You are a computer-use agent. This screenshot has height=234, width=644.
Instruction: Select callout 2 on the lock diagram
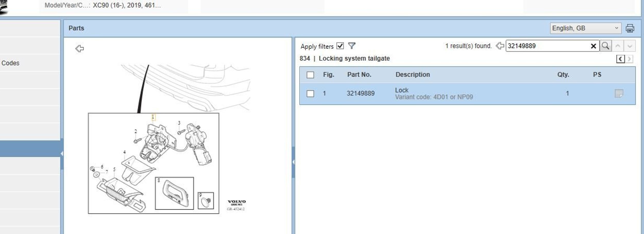[136, 131]
